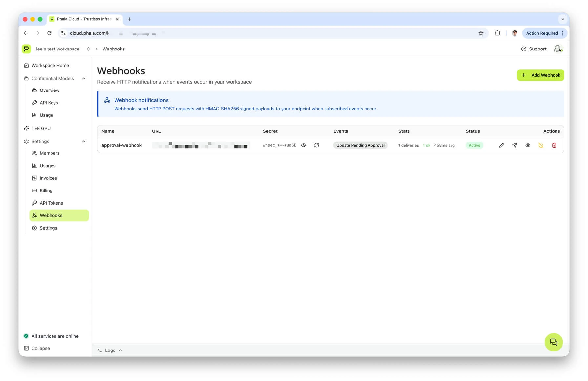Click the green services online status indicator
Viewport: 588px width, 381px height.
(26, 336)
